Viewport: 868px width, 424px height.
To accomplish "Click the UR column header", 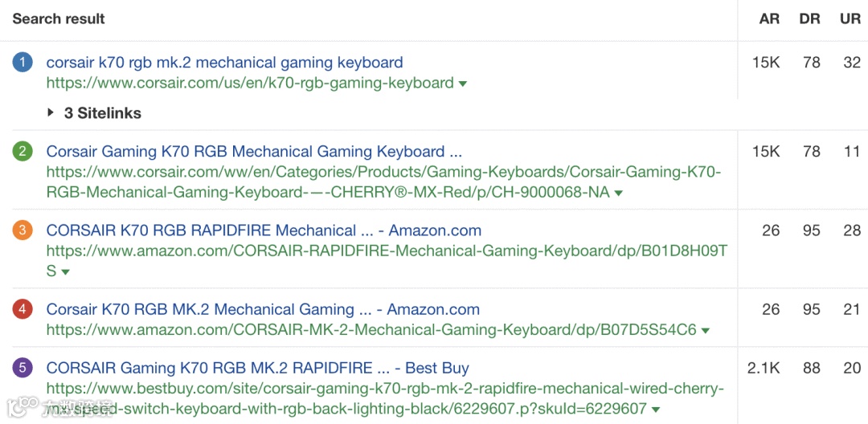I will tap(850, 18).
